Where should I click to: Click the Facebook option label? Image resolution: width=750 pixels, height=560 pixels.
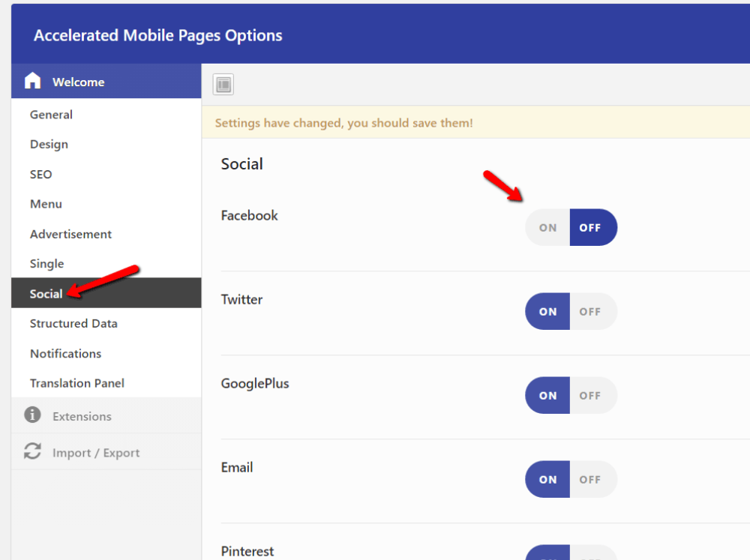(x=249, y=216)
